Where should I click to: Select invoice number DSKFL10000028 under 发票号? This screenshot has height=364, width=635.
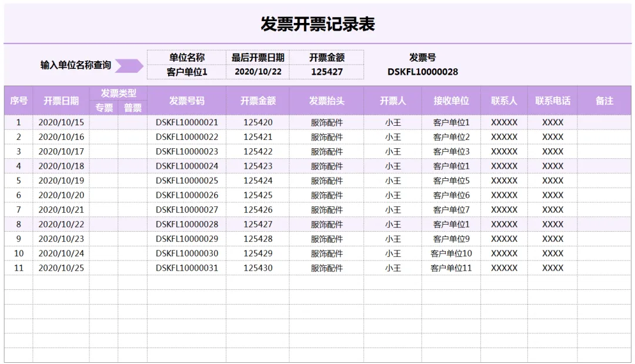click(422, 72)
